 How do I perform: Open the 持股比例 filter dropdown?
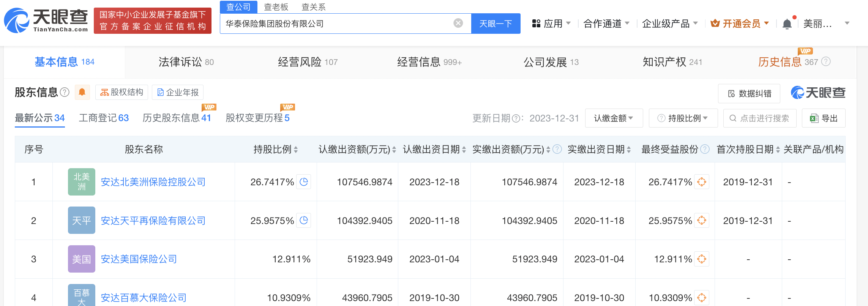pos(683,118)
